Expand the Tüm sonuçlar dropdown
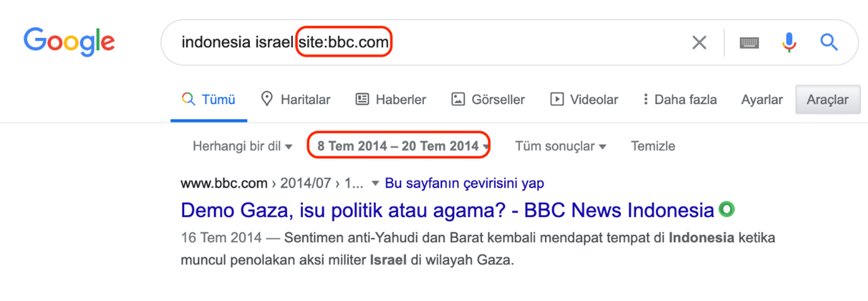This screenshot has height=301, width=868. point(561,146)
